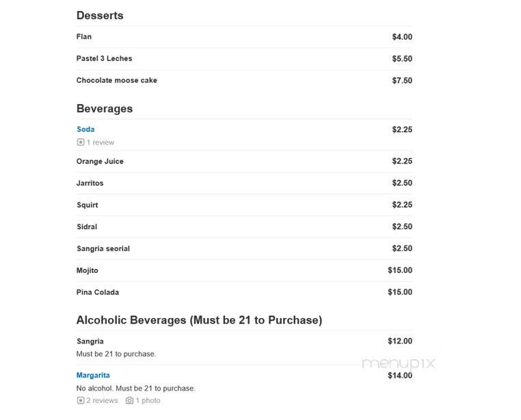The image size is (521, 420).
Task: Open the Soda menu item link
Action: pyautogui.click(x=85, y=129)
